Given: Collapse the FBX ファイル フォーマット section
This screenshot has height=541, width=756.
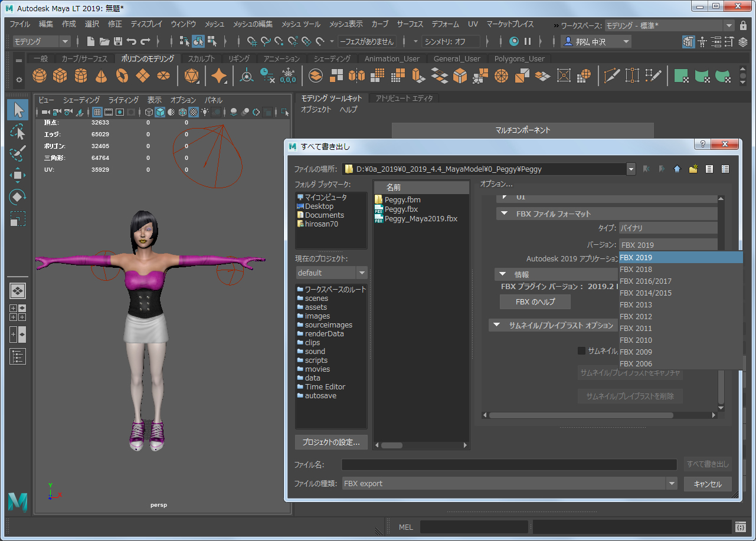Looking at the screenshot, I should click(505, 214).
